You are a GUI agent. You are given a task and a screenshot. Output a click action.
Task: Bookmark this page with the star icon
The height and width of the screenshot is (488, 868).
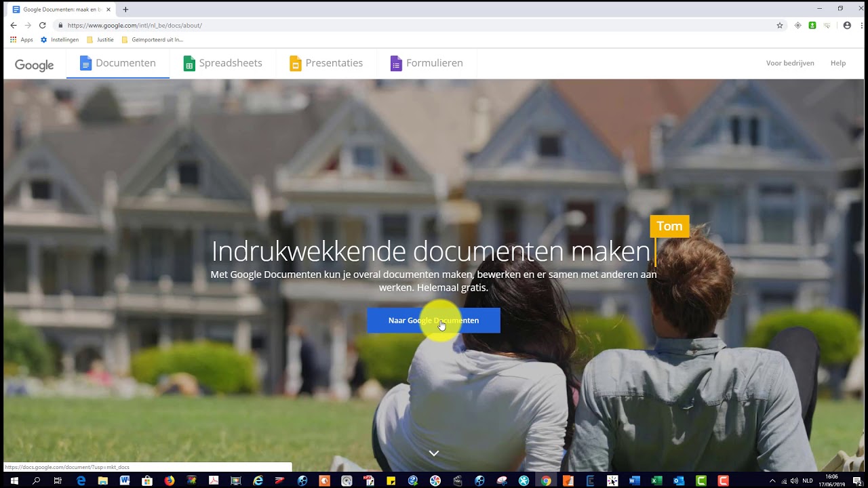780,25
